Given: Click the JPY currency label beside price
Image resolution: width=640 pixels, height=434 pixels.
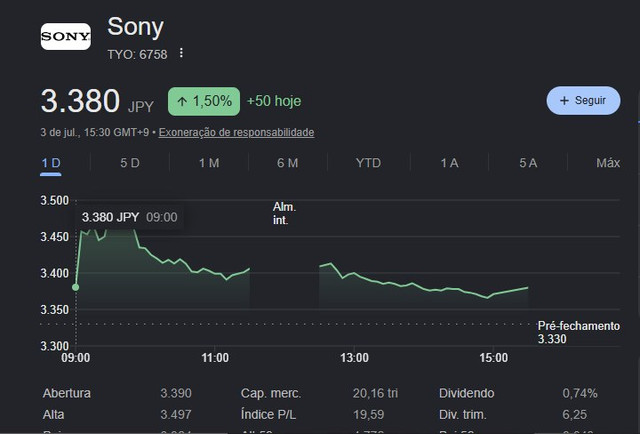Looking at the screenshot, I should 141,107.
